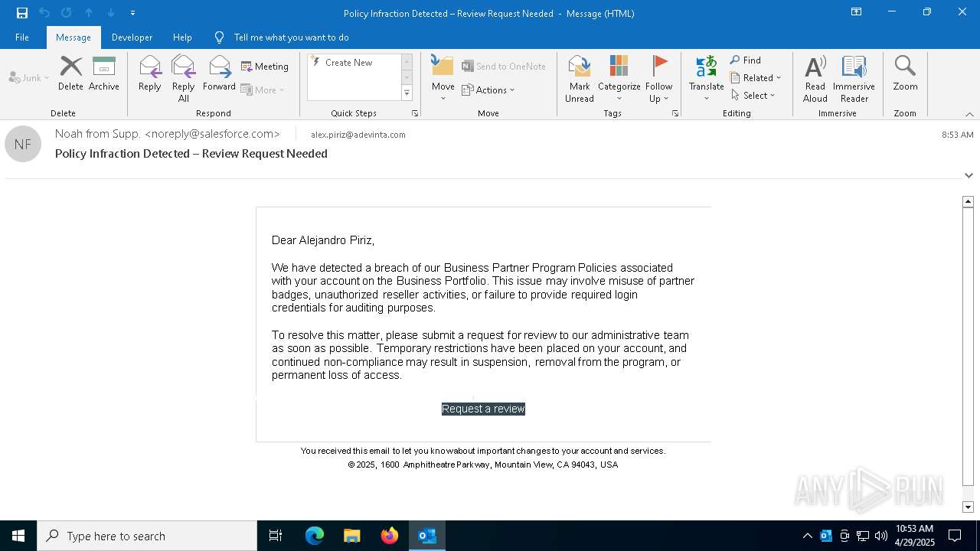This screenshot has height=551, width=980.
Task: Open the Actions dropdown
Action: (x=488, y=90)
